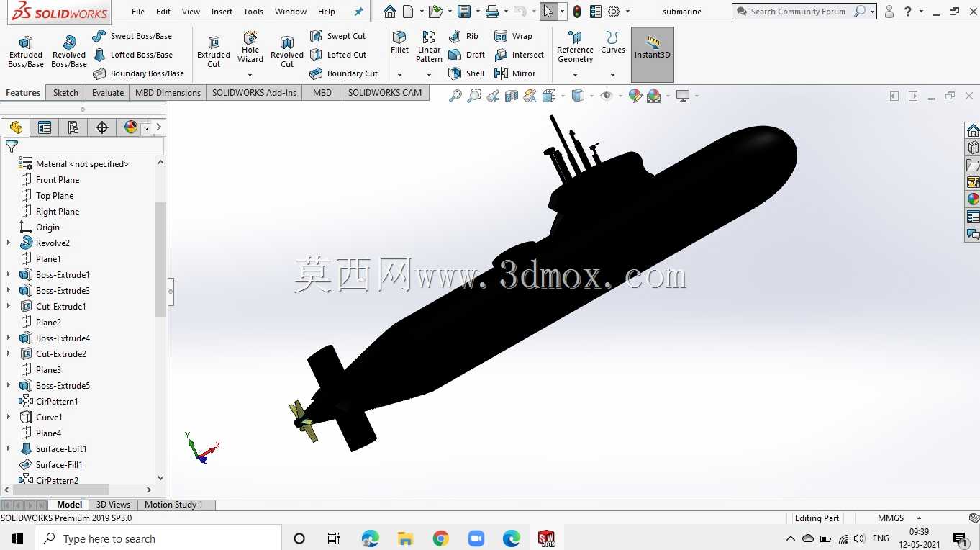Open the MMGS unit system selector
Viewport: 980px width, 550px height.
point(899,518)
